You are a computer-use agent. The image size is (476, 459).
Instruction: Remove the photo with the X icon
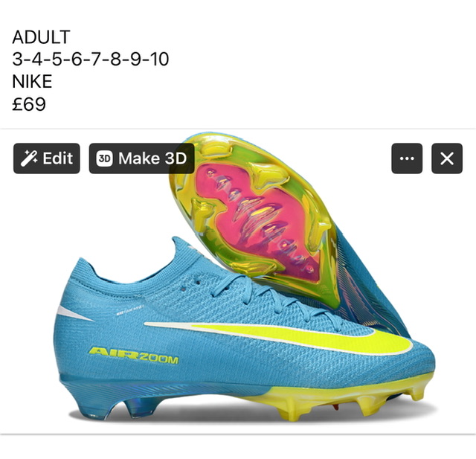(447, 158)
